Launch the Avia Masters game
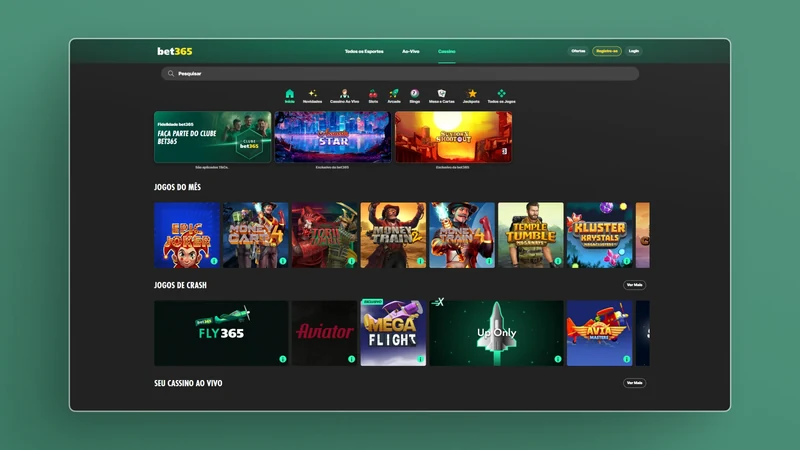The height and width of the screenshot is (450, 800). tap(599, 333)
